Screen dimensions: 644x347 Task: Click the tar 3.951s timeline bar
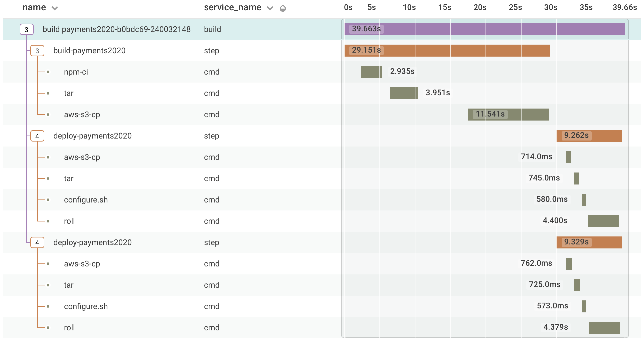403,93
